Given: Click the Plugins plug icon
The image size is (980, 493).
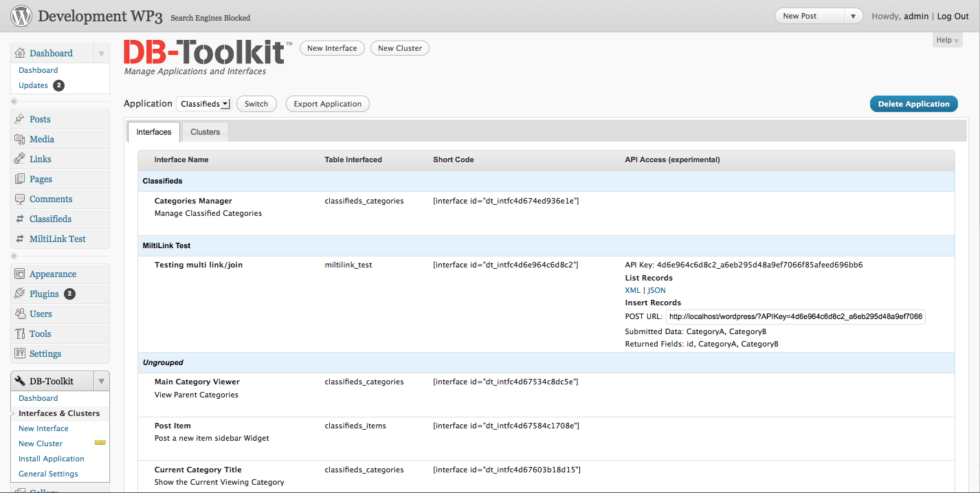Looking at the screenshot, I should pyautogui.click(x=19, y=294).
